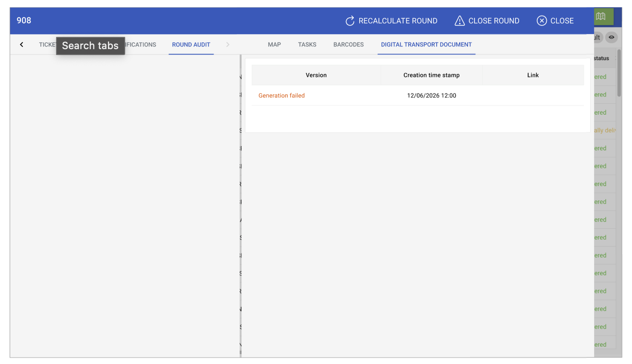Open the Barcodes tab
The width and height of the screenshot is (632, 364).
[x=348, y=45]
